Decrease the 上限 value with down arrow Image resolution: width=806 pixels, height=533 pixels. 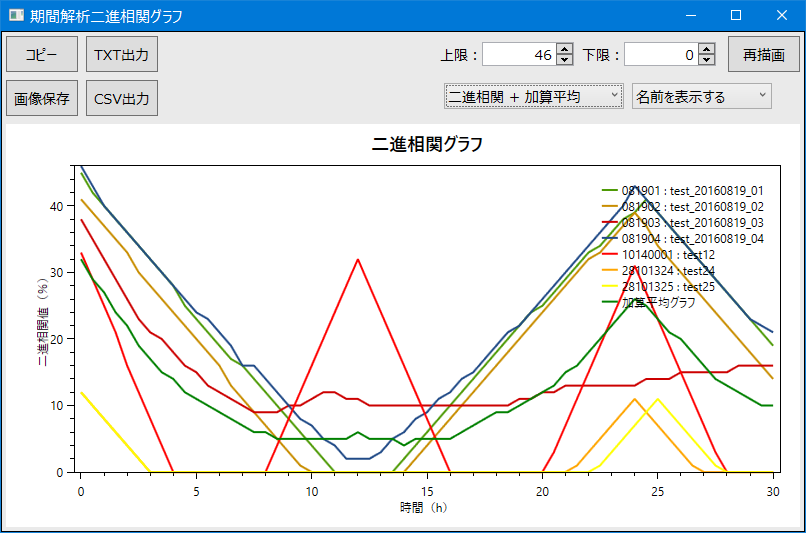click(565, 60)
